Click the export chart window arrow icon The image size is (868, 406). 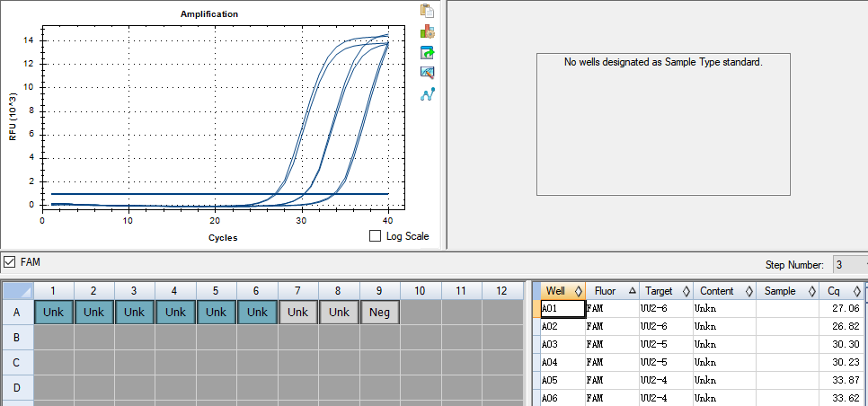[427, 53]
